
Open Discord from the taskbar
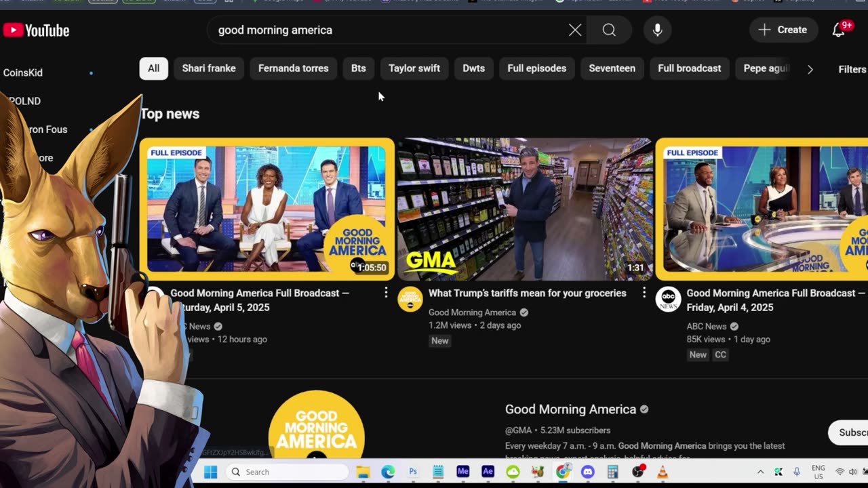tap(588, 472)
